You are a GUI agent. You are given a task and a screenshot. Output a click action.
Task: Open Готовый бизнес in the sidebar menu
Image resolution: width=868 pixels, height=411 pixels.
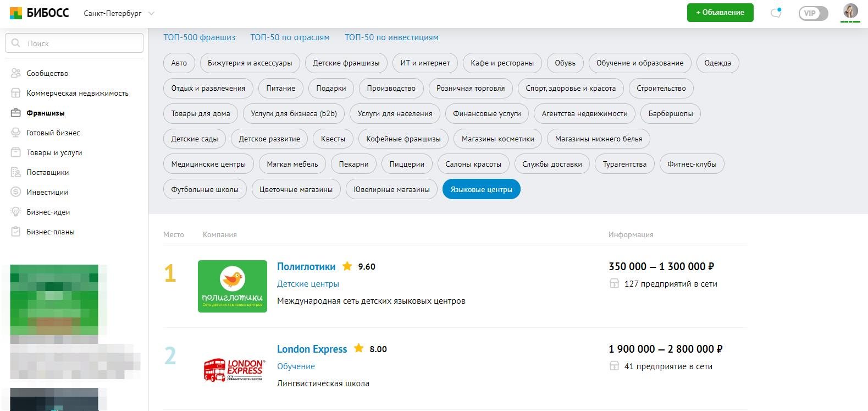tap(53, 133)
